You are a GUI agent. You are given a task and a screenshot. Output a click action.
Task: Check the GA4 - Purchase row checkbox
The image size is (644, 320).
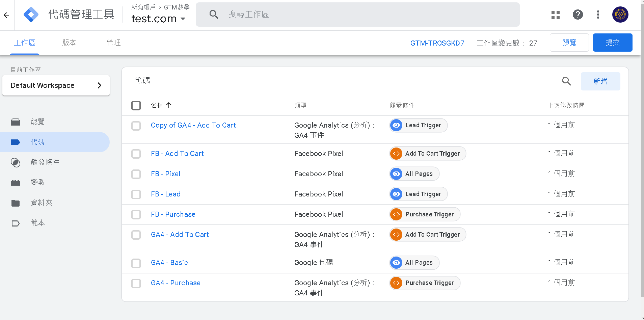pos(136,283)
